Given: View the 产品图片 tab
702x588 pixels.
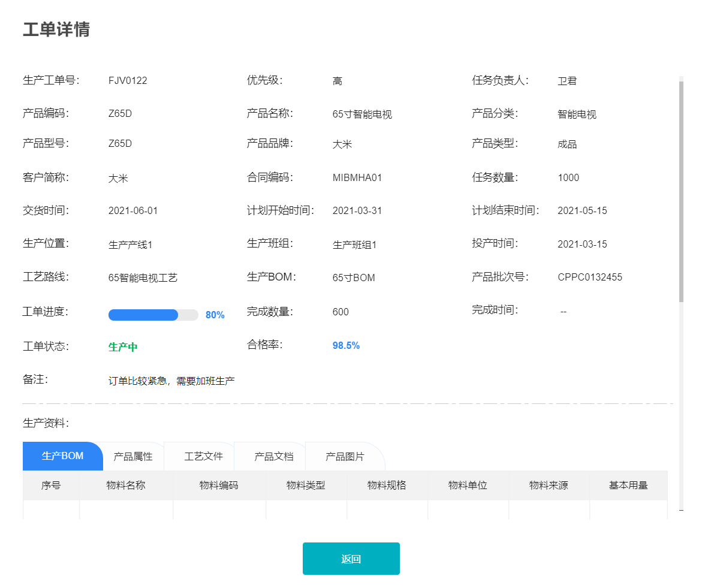Looking at the screenshot, I should coord(345,456).
